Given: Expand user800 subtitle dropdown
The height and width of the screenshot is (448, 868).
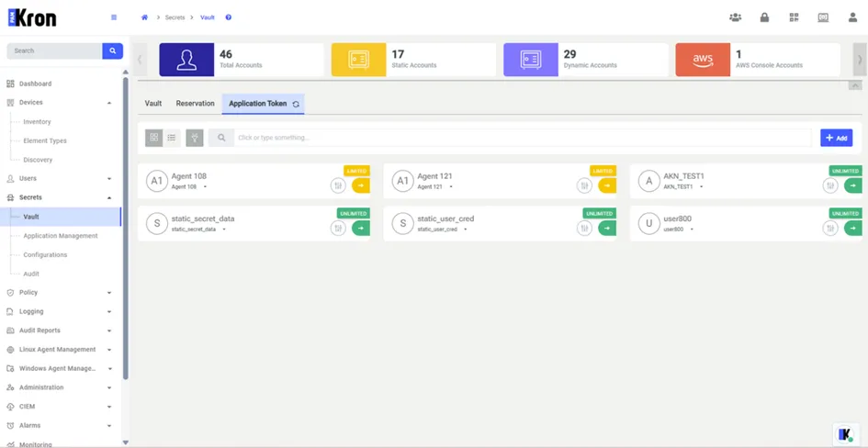Looking at the screenshot, I should point(692,230).
